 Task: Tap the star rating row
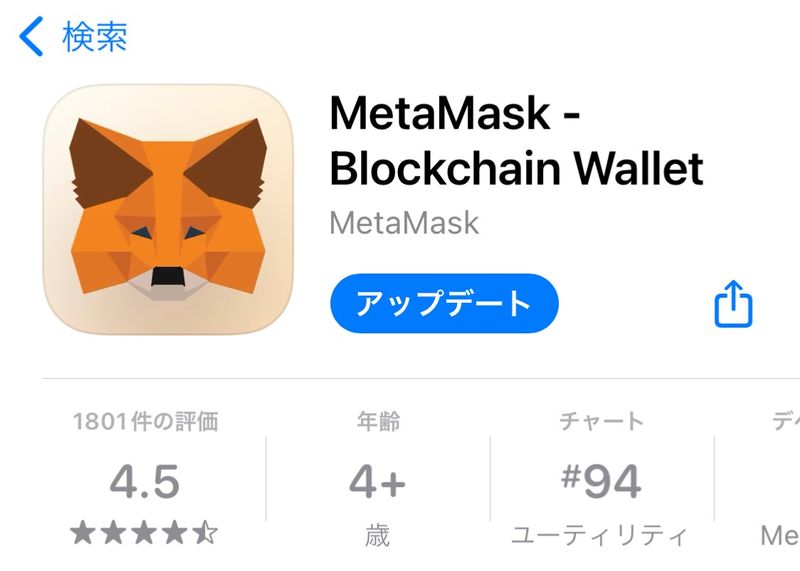(x=144, y=533)
